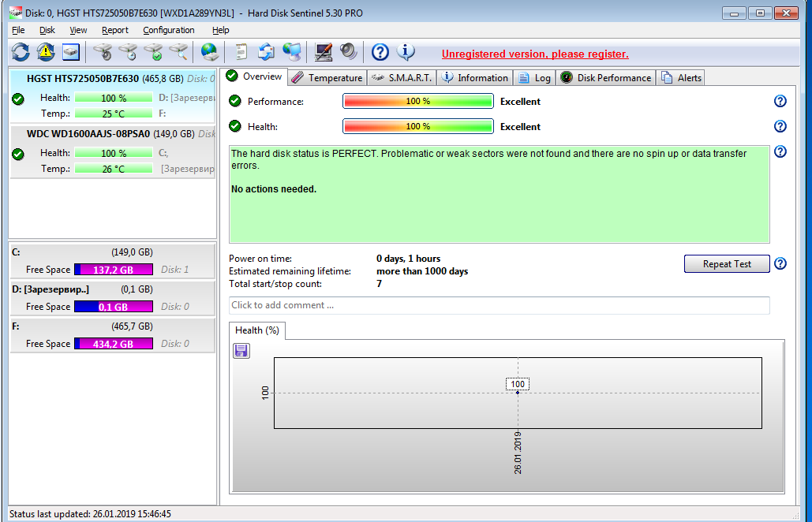The height and width of the screenshot is (522, 812).
Task: Click the send report envelope-arrows icon
Action: point(266,52)
